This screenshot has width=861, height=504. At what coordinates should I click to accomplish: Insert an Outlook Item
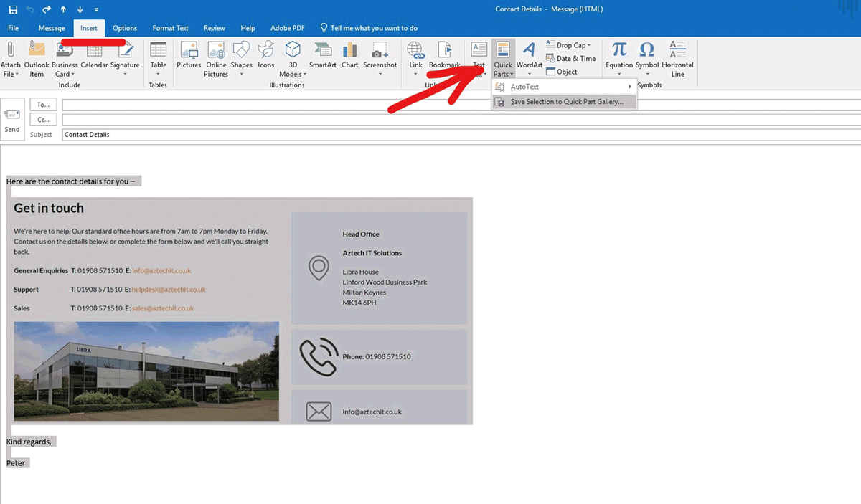pyautogui.click(x=37, y=59)
